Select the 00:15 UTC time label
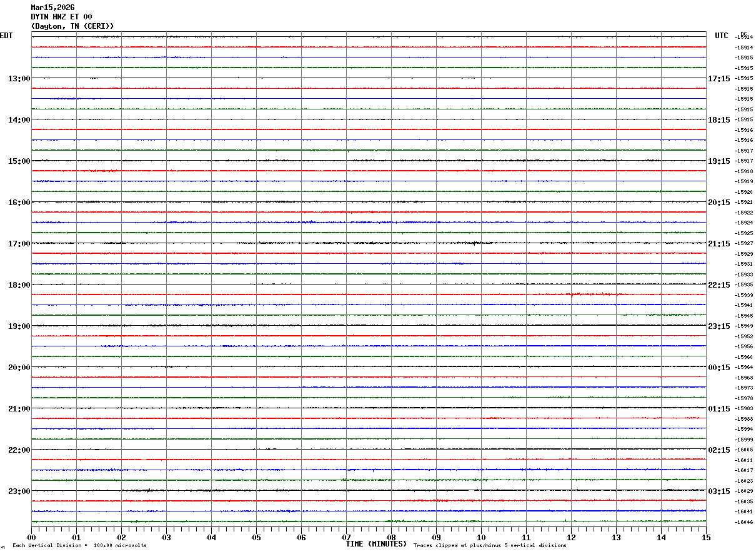This screenshot has height=554, width=756. pos(719,368)
